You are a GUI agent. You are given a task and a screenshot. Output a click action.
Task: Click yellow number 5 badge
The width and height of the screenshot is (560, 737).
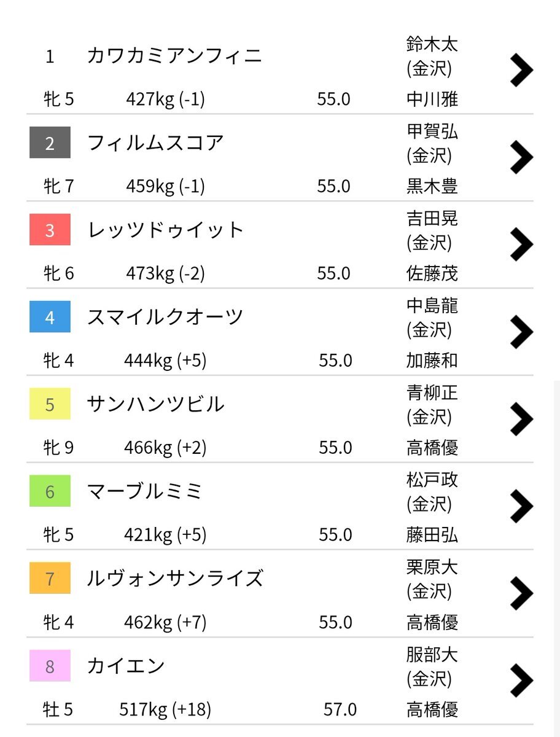coord(50,404)
